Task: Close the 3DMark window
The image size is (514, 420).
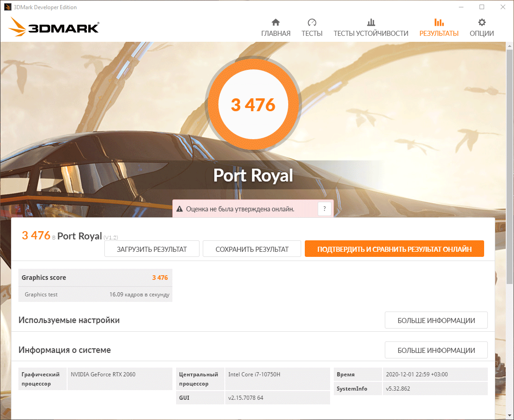Action: 503,7
